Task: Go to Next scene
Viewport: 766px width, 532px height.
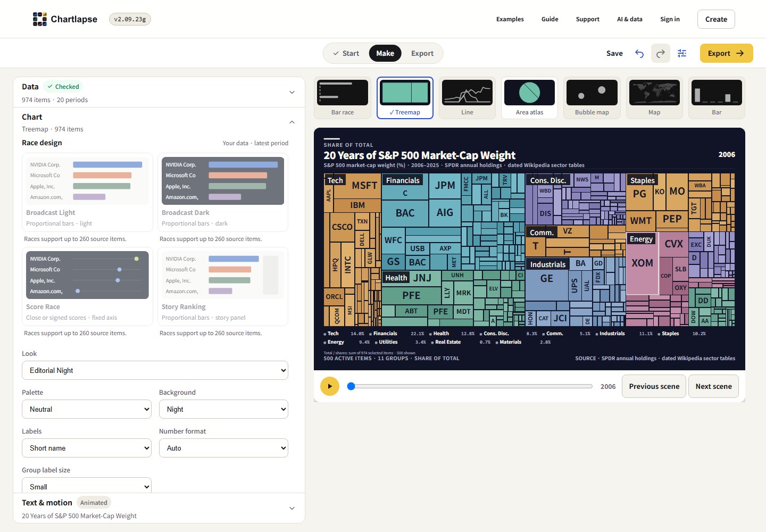Action: 714,386
